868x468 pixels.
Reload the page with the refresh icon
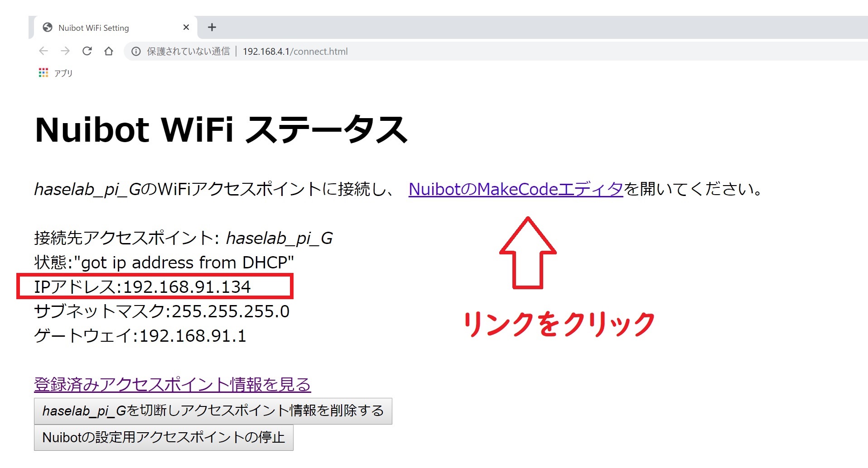[x=87, y=51]
